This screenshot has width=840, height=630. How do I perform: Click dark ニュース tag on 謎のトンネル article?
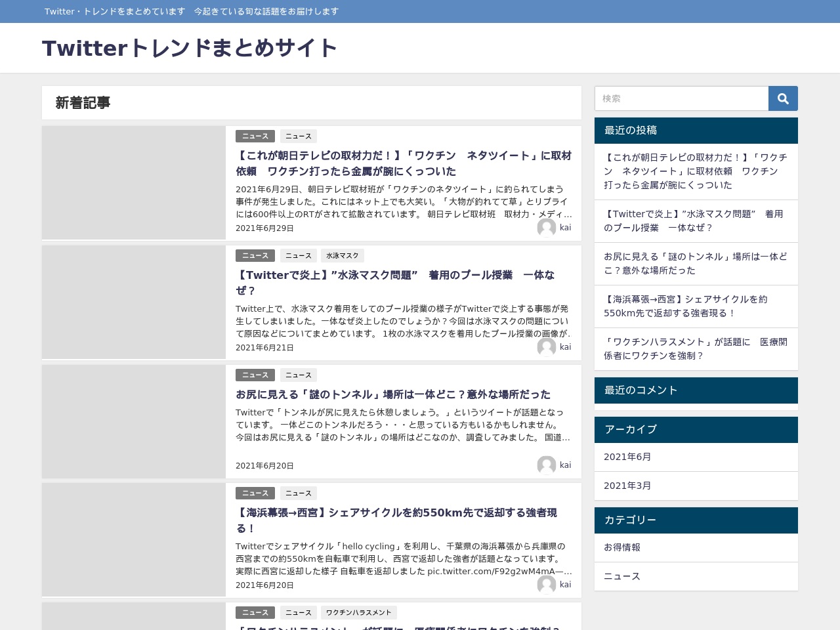(x=255, y=375)
